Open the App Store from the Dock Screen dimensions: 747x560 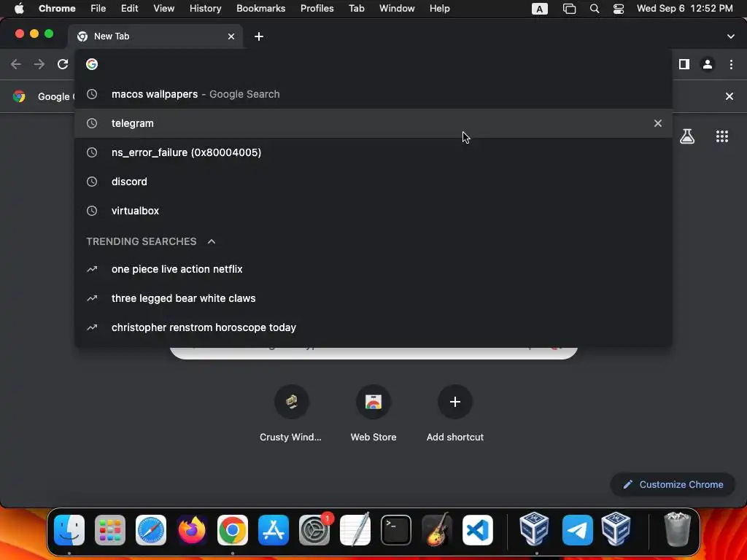[274, 530]
